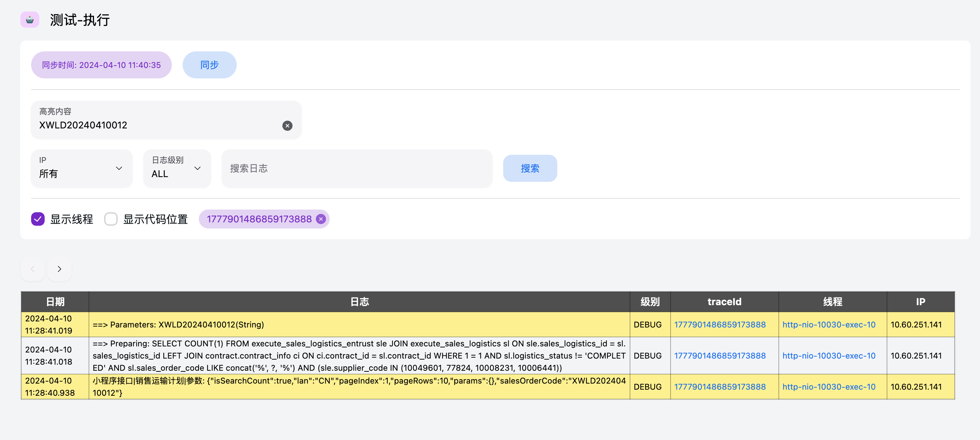Enable the 显示代码位置 checkbox
980x440 pixels.
111,219
